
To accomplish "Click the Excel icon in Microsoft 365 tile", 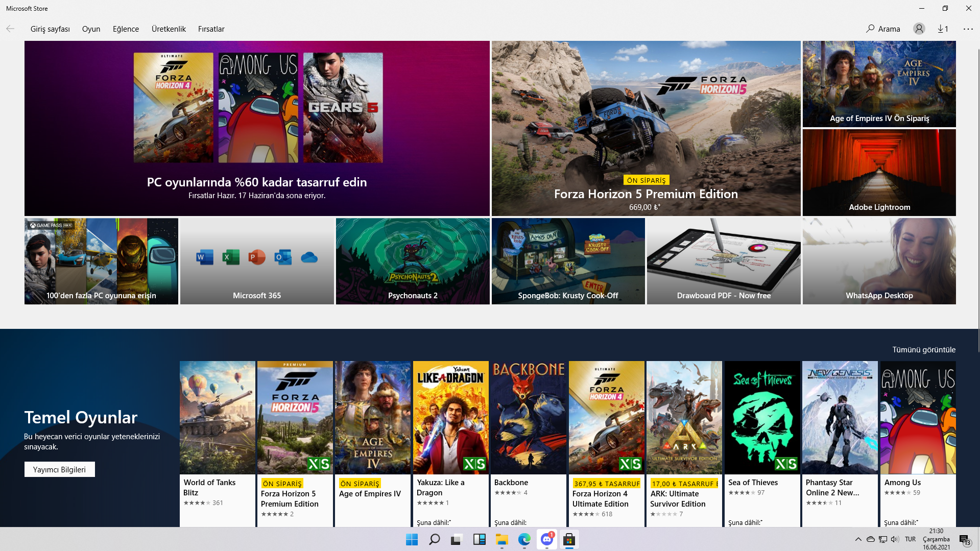I will click(x=231, y=257).
